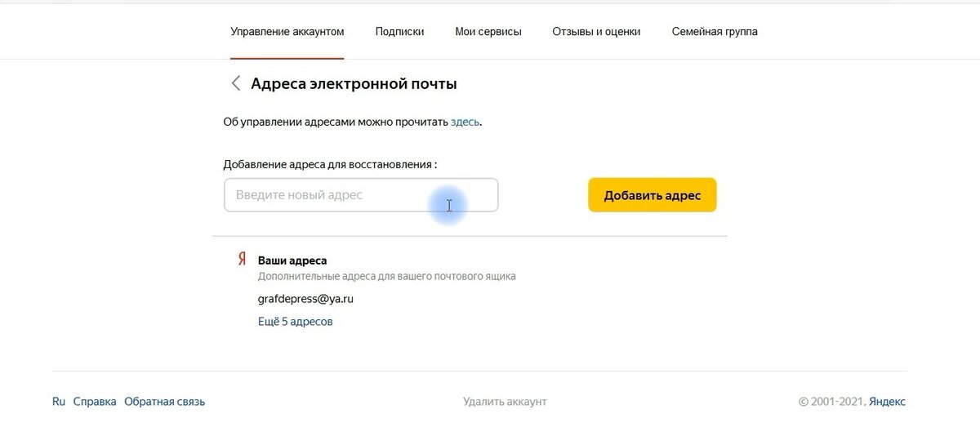Click the Ваши адреса heading

pos(292,260)
